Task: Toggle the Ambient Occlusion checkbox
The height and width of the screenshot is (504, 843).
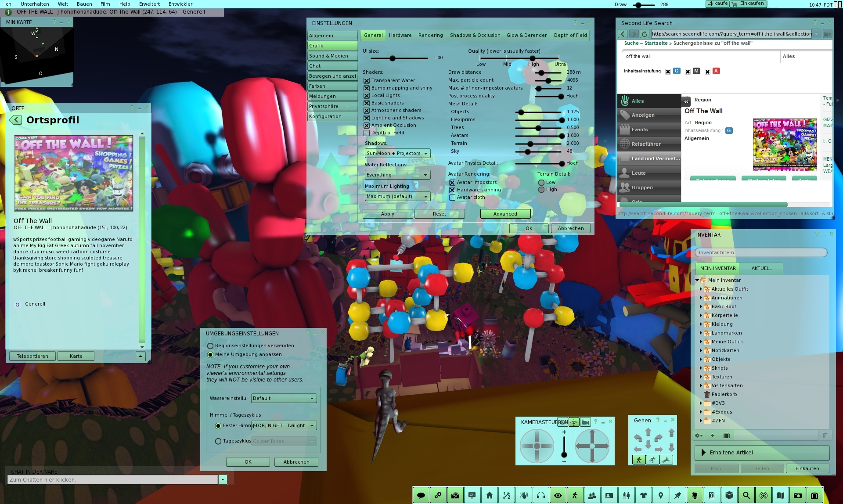Action: click(367, 126)
